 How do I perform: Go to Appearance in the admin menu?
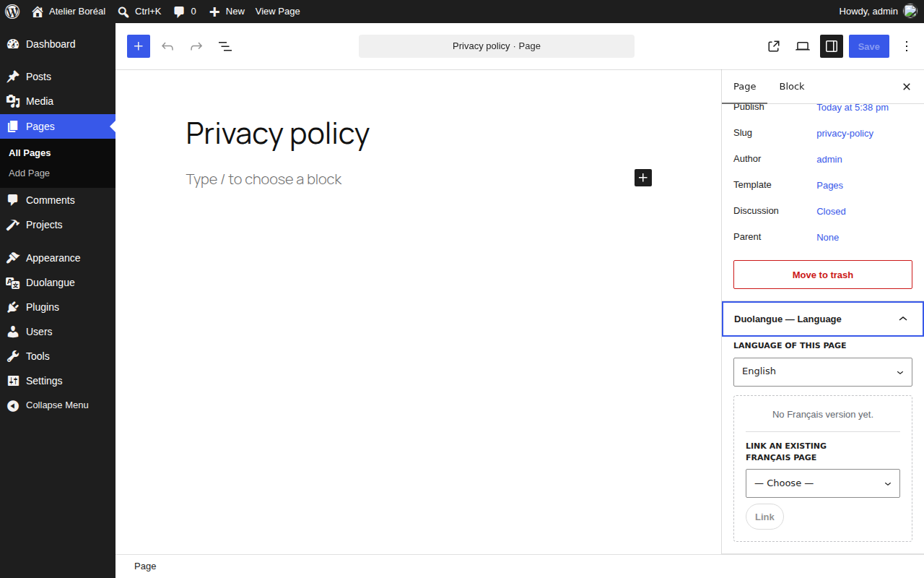tap(58, 258)
